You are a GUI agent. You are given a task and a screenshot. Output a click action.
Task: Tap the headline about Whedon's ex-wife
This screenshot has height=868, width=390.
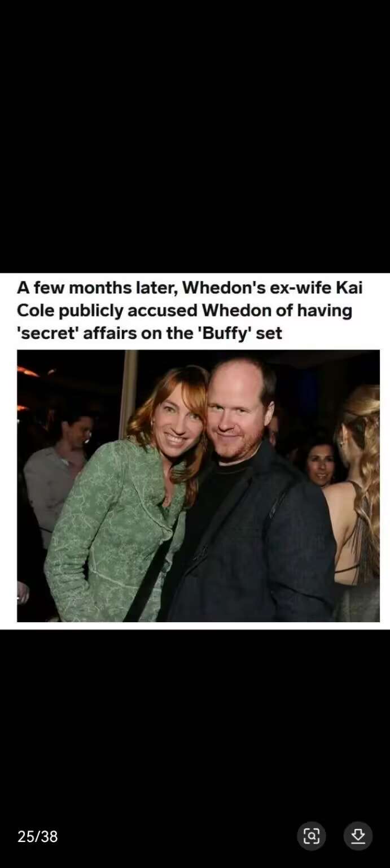(190, 310)
